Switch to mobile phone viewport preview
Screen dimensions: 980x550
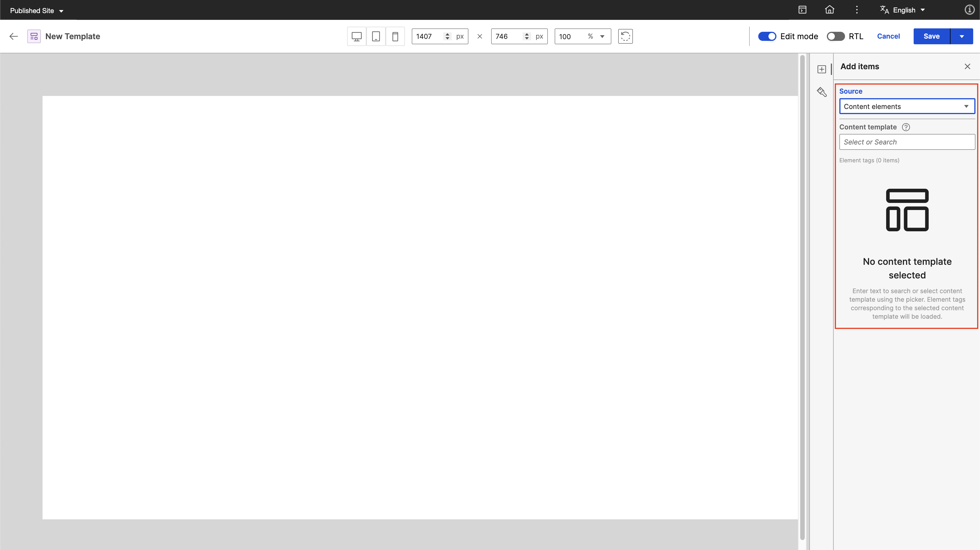click(395, 37)
